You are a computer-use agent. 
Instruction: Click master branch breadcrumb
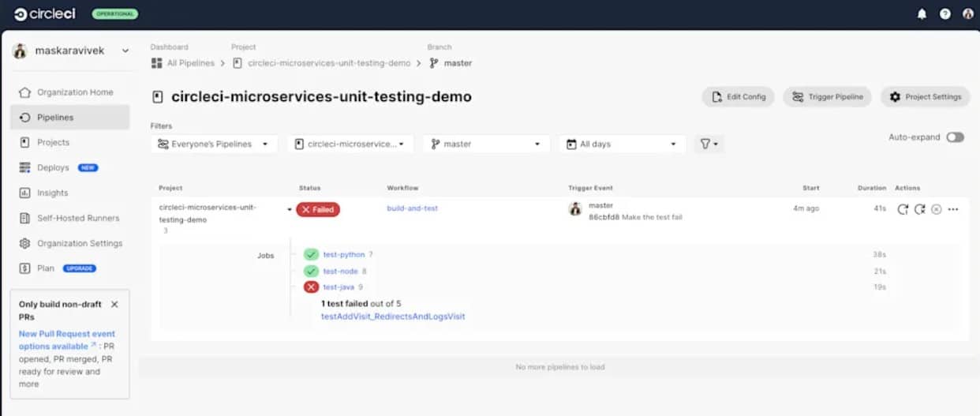tap(458, 63)
